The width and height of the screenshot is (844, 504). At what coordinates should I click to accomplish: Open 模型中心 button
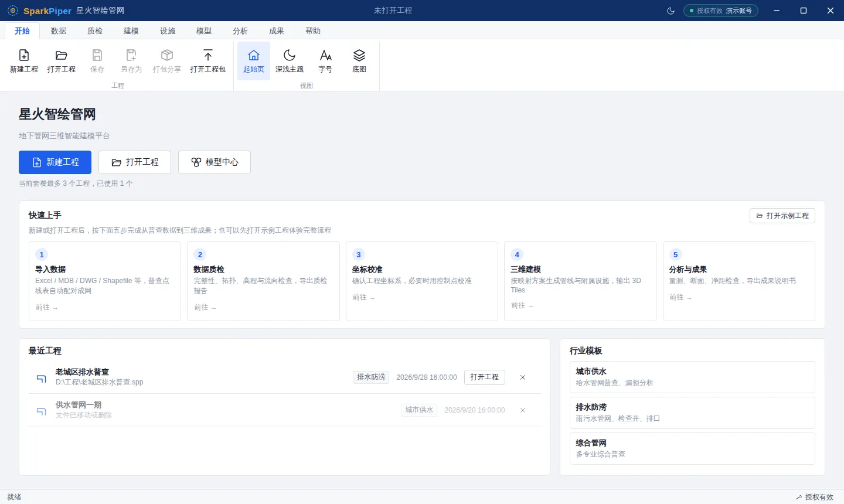click(215, 162)
